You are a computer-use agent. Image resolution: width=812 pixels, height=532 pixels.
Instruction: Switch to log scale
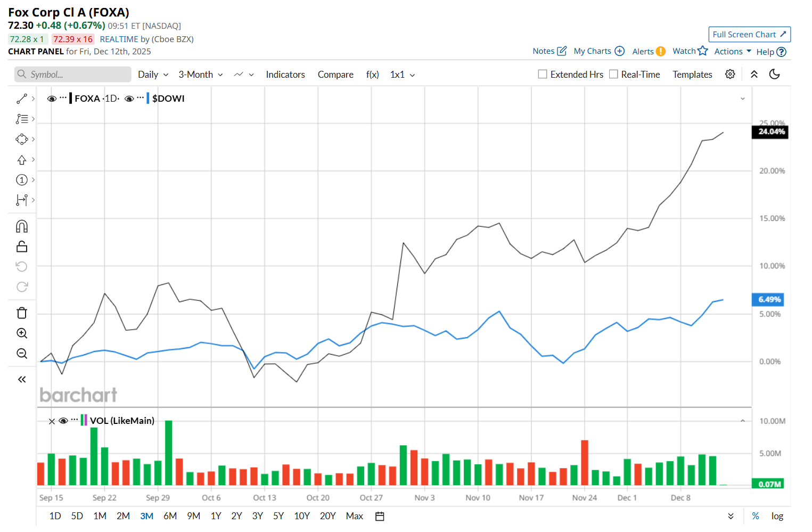click(x=777, y=516)
